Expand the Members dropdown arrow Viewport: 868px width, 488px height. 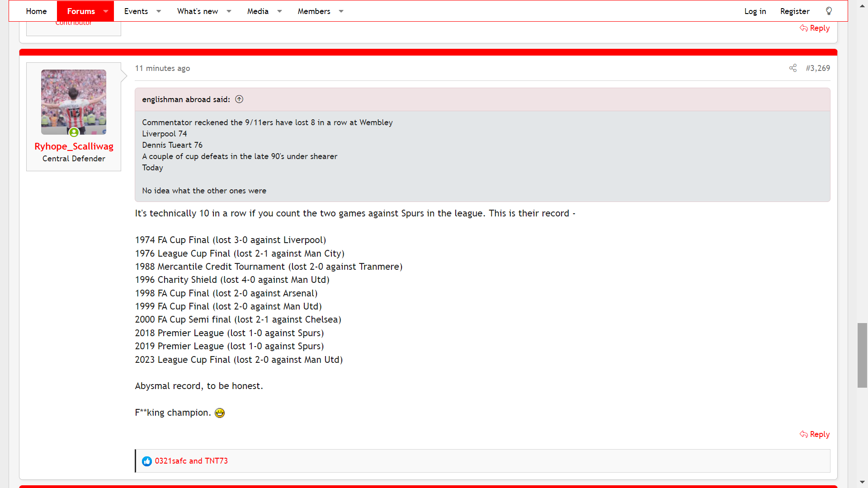(341, 11)
